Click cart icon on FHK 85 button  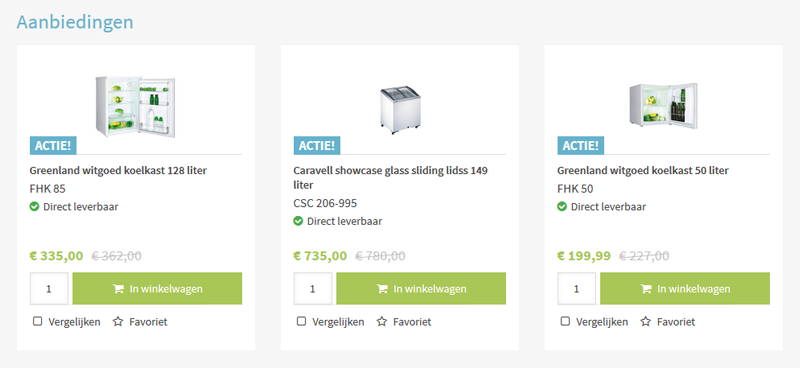click(118, 289)
